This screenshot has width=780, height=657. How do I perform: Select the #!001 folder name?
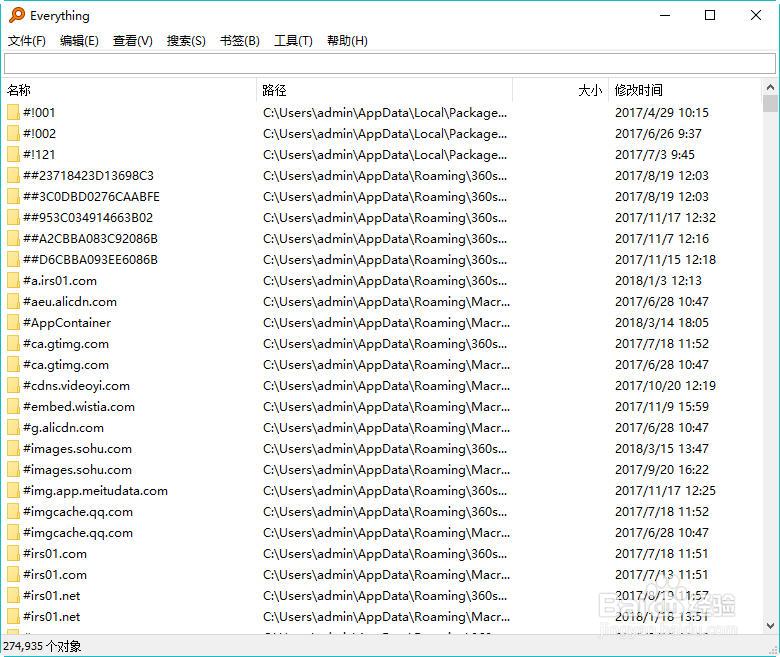point(39,112)
